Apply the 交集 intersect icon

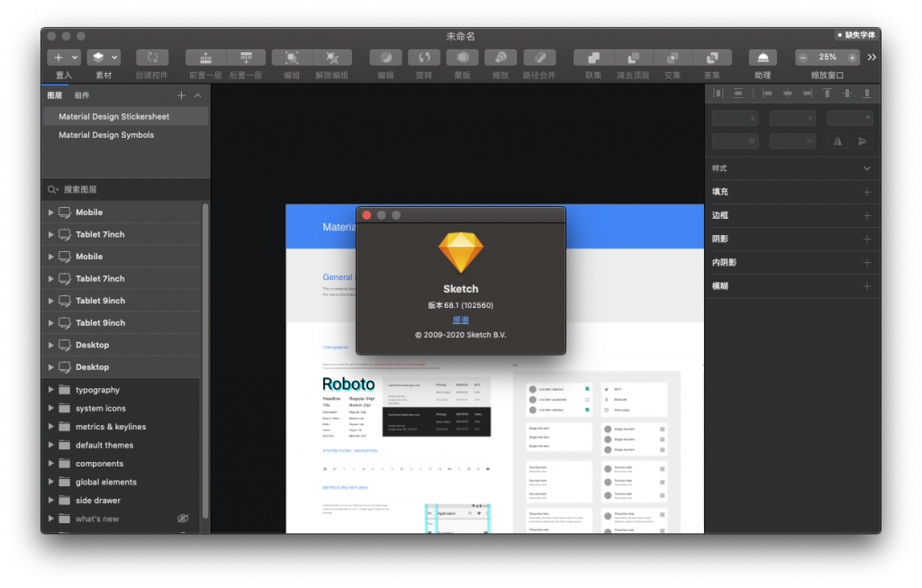click(673, 57)
